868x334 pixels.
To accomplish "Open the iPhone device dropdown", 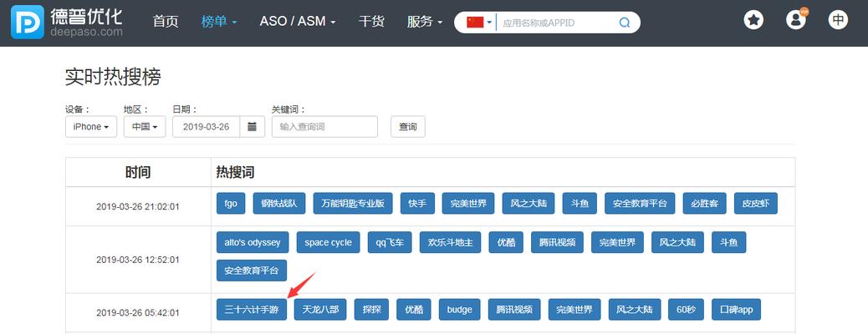I will (91, 127).
